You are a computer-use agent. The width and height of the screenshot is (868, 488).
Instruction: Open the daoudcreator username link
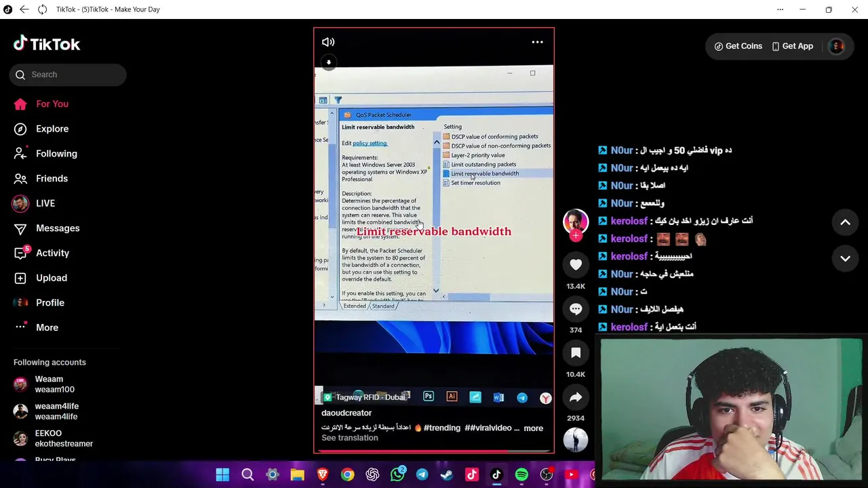(x=347, y=413)
